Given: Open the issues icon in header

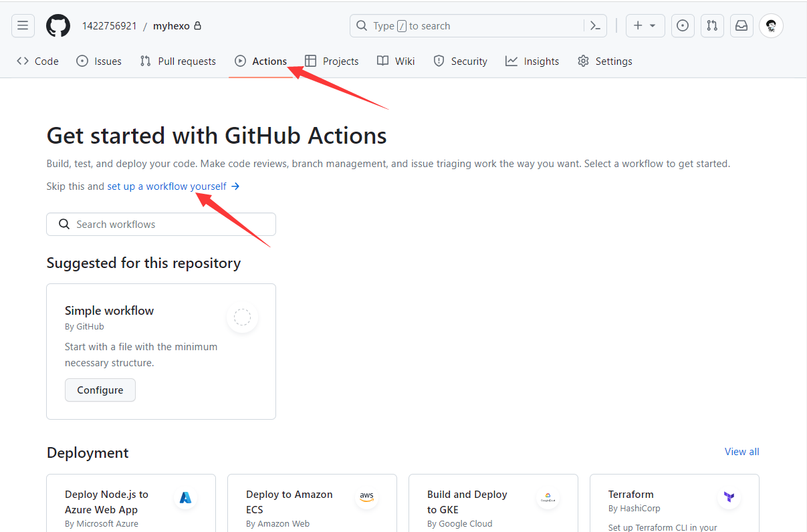Looking at the screenshot, I should pos(683,26).
